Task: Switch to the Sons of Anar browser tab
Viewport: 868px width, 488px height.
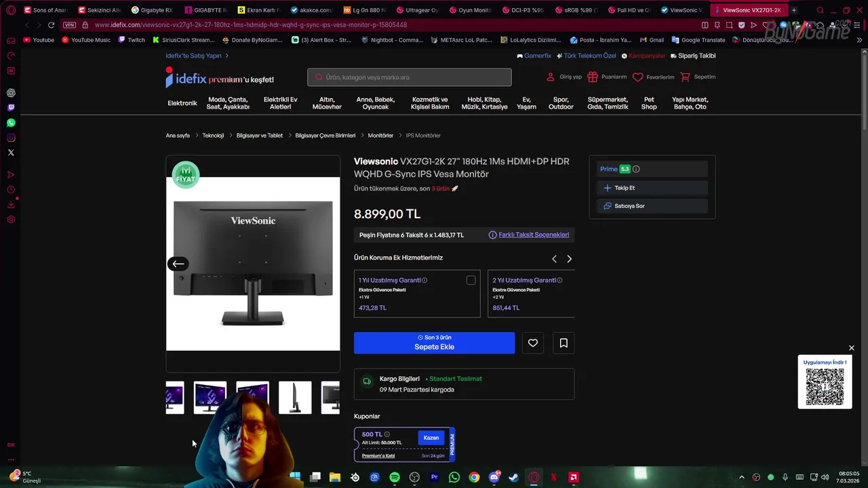Action: tap(45, 10)
